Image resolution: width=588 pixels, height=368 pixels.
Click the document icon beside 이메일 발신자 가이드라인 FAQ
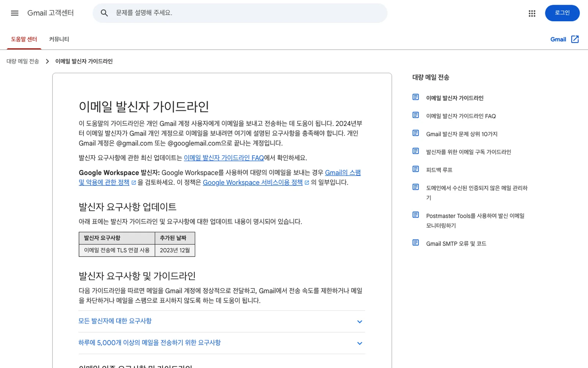click(416, 115)
